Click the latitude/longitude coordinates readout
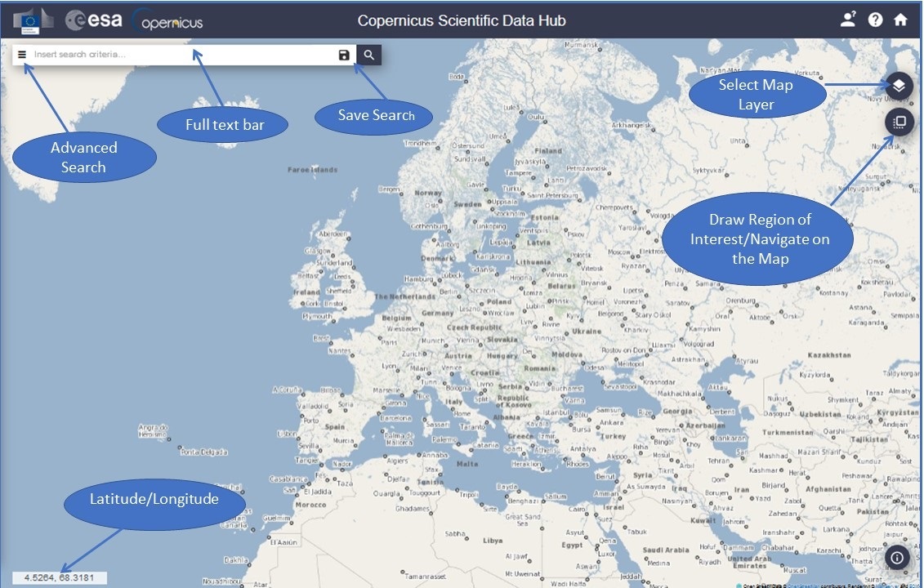 click(60, 578)
